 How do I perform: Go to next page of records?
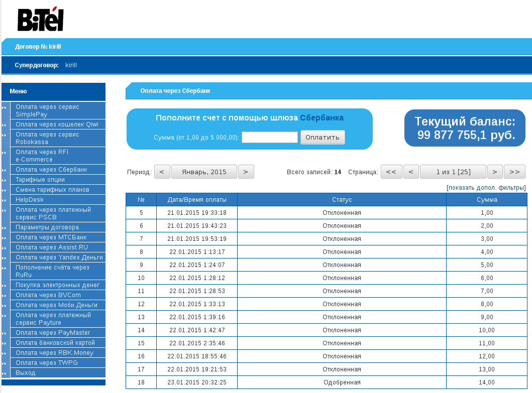[495, 172]
